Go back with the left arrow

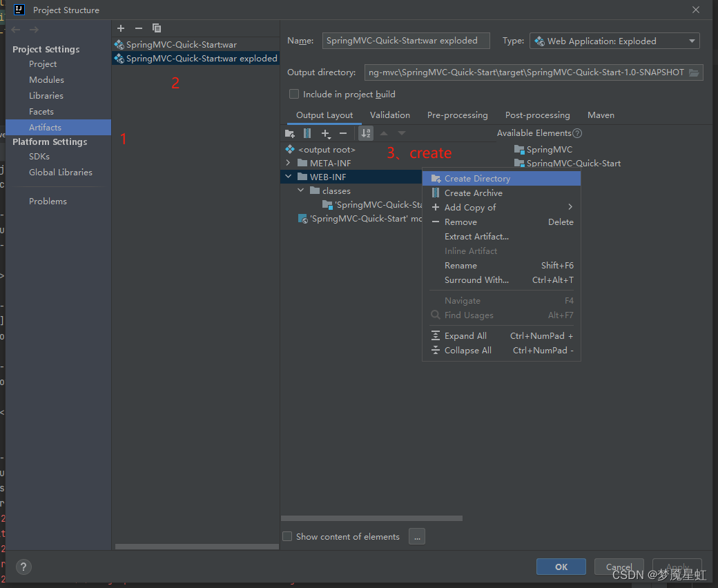pos(16,30)
